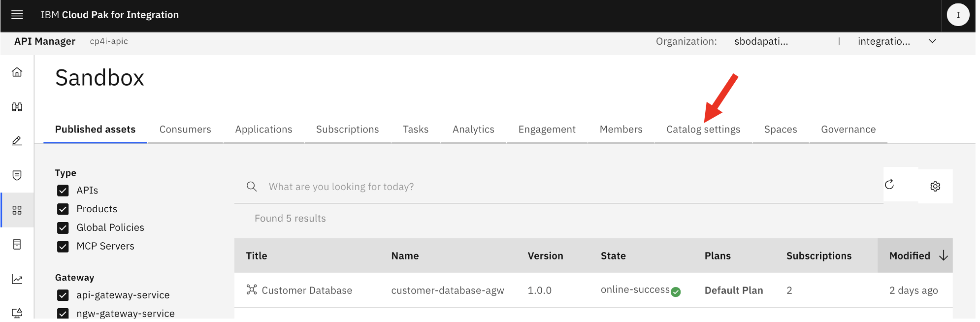Sort table by State column

coord(613,256)
